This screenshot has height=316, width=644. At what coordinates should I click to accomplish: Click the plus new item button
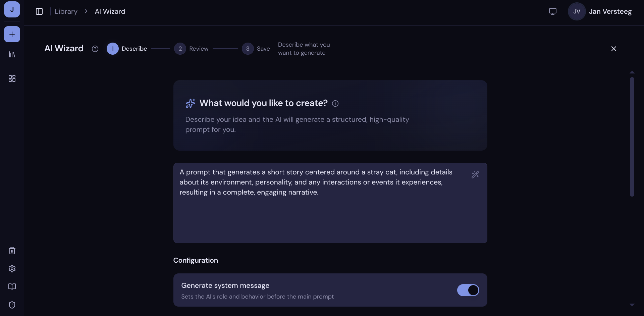click(x=12, y=34)
